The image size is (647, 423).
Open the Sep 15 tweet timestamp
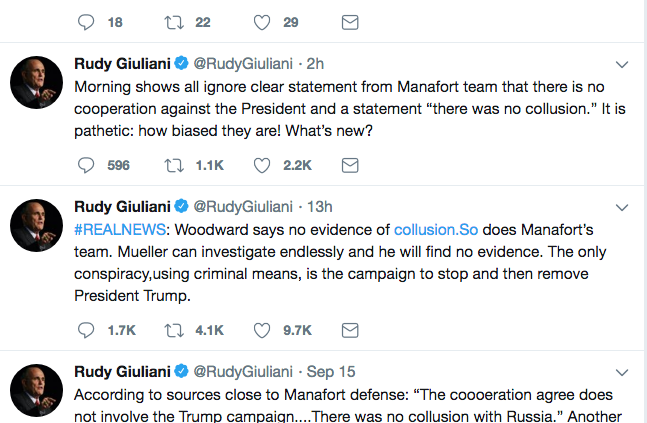pyautogui.click(x=331, y=371)
